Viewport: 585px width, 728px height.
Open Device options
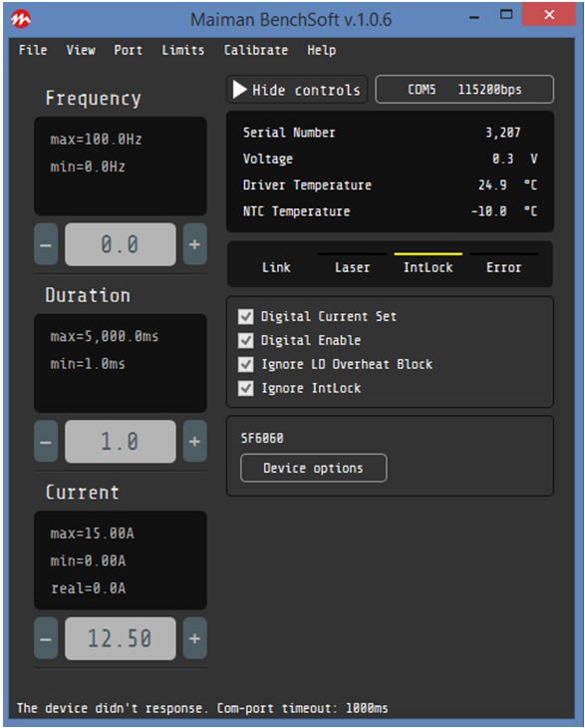pos(314,468)
